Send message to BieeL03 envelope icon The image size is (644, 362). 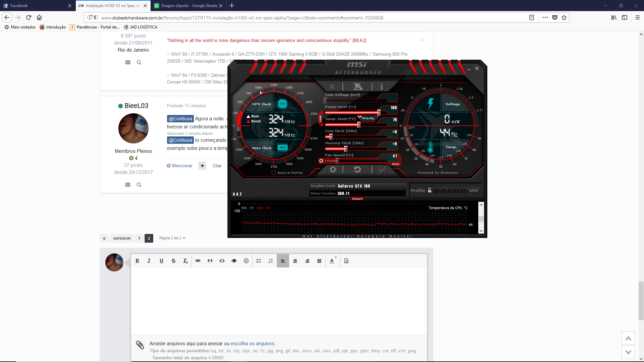pyautogui.click(x=128, y=185)
